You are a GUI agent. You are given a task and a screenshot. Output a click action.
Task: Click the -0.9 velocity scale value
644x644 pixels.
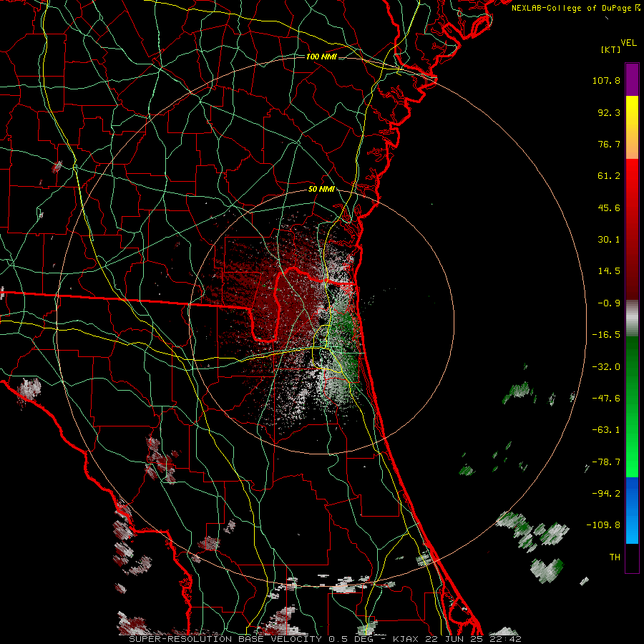(609, 303)
